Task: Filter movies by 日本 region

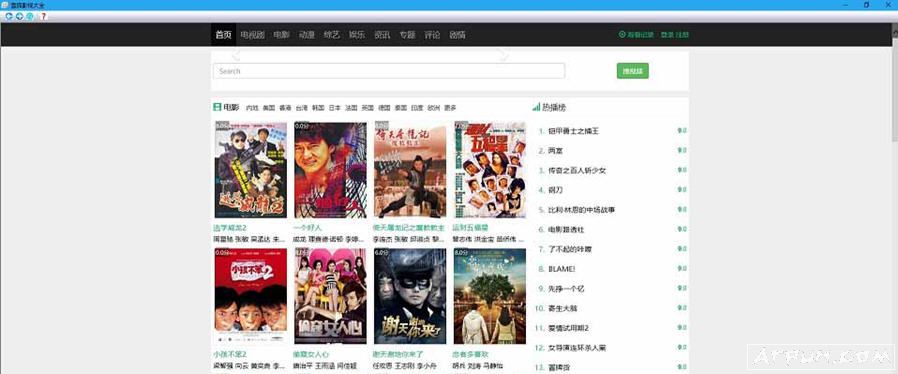Action: coord(335,108)
